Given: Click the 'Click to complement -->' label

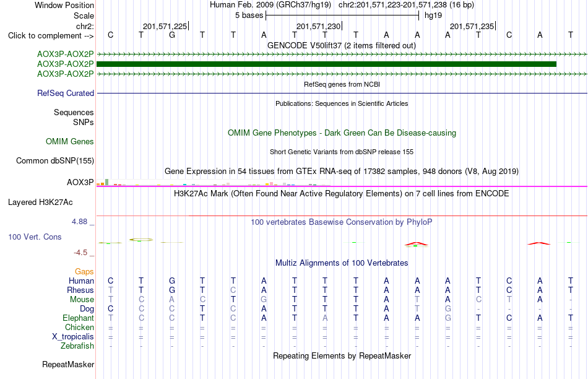Looking at the screenshot, I should click(x=51, y=36).
